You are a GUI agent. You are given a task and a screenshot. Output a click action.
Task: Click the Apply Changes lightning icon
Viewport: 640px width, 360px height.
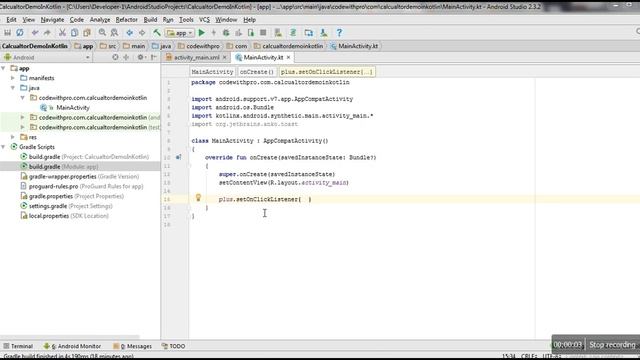pos(213,33)
